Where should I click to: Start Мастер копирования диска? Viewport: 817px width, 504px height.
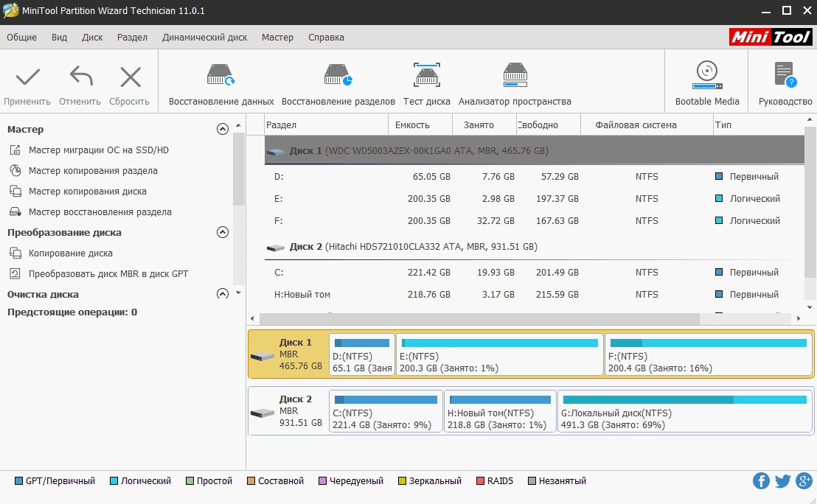[x=88, y=191]
